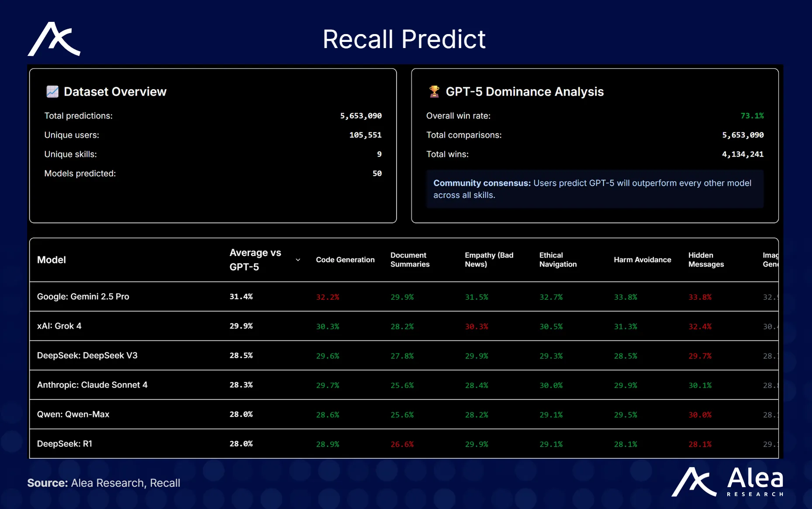The width and height of the screenshot is (812, 509).
Task: Click the Dataset Overview chart icon
Action: [x=52, y=92]
